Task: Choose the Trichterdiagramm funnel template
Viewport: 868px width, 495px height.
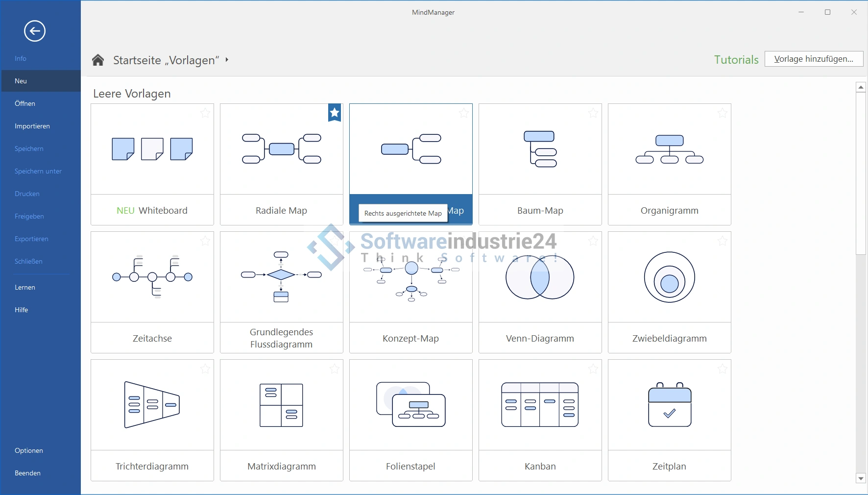Action: 152,405
